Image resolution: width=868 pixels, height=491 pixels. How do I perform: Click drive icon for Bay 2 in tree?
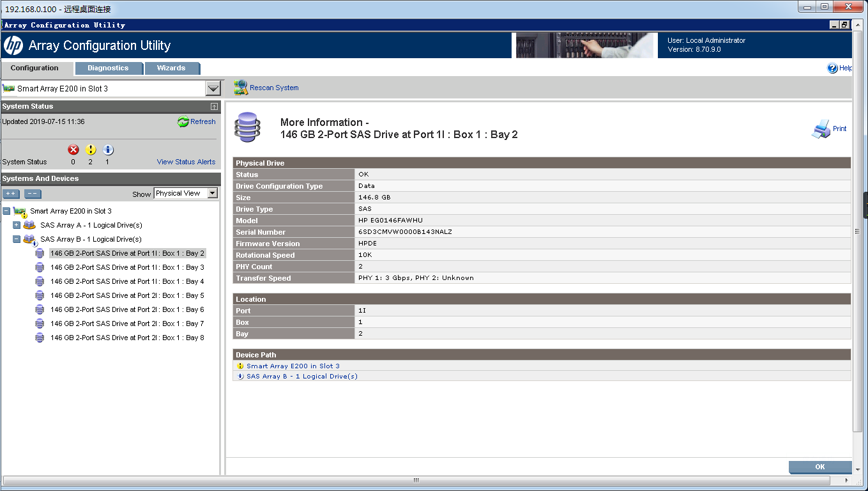tap(40, 253)
